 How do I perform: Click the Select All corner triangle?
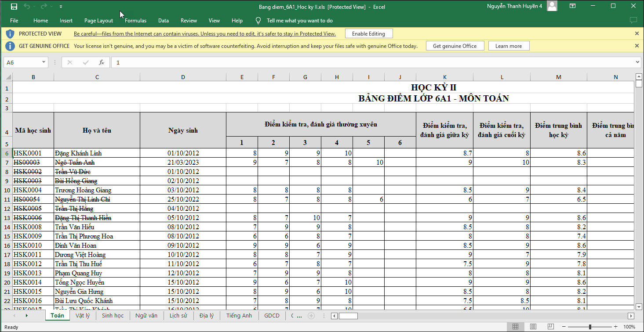(8, 77)
